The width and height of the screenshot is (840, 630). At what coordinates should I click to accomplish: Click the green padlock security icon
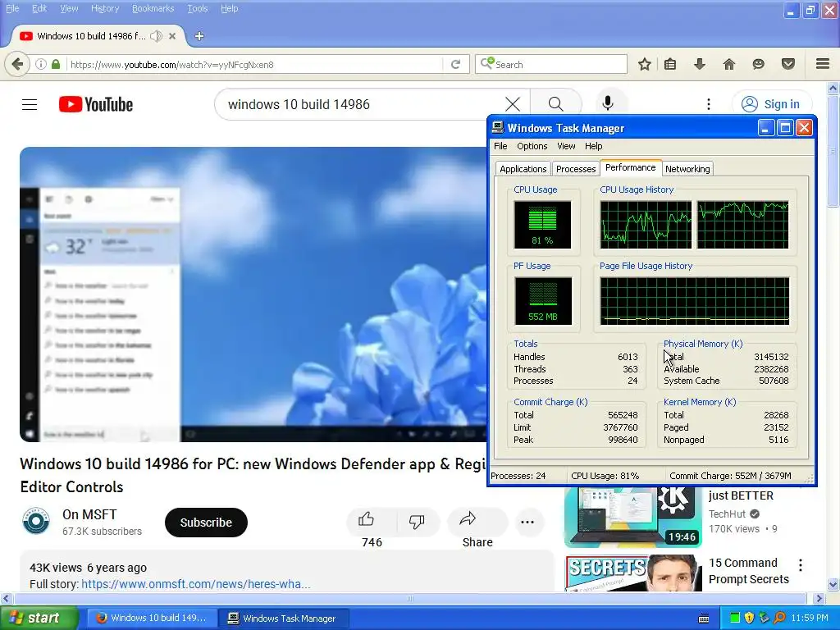pos(56,64)
